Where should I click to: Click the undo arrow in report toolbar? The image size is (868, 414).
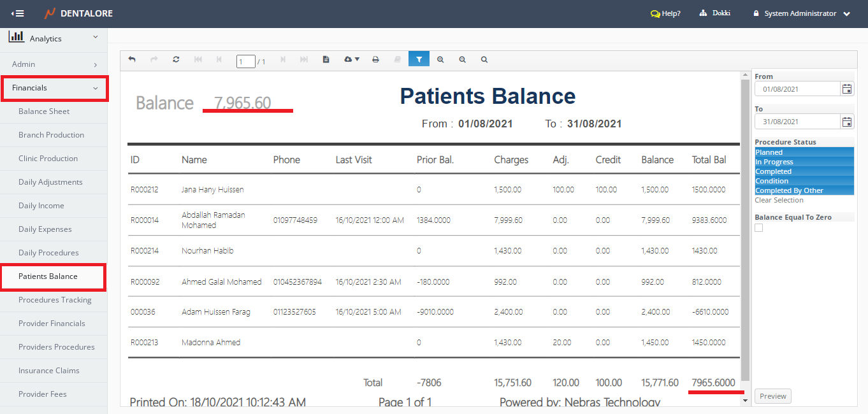pyautogui.click(x=132, y=59)
